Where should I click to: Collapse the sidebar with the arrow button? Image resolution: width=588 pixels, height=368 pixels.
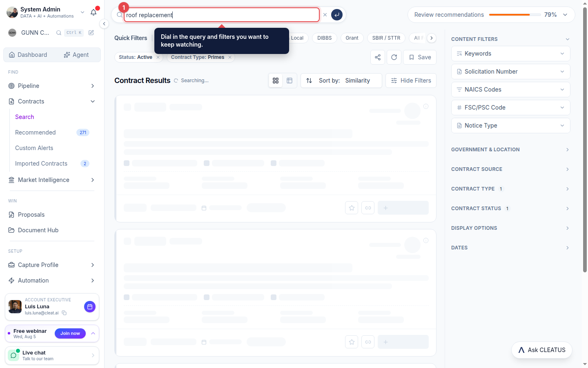(x=104, y=24)
